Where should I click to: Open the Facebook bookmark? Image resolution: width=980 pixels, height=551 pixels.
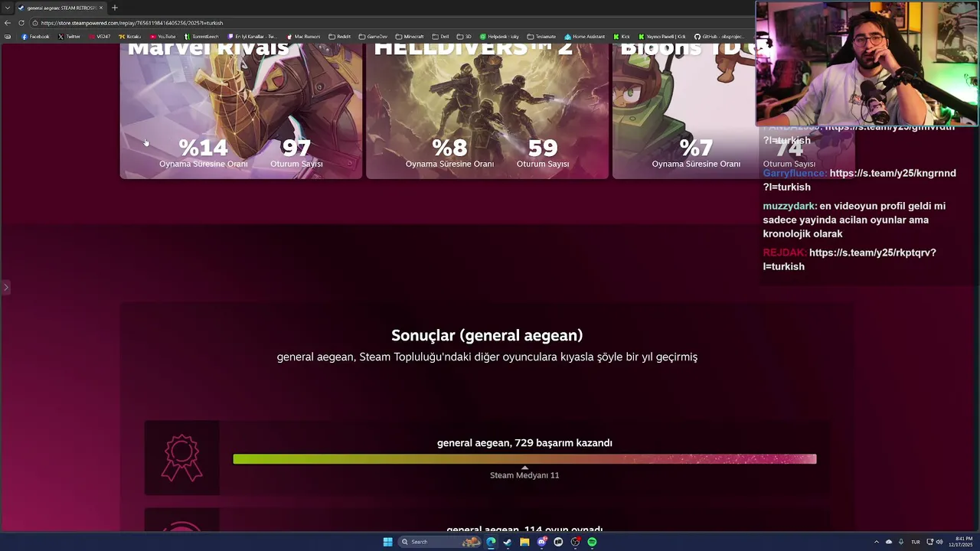coord(35,37)
